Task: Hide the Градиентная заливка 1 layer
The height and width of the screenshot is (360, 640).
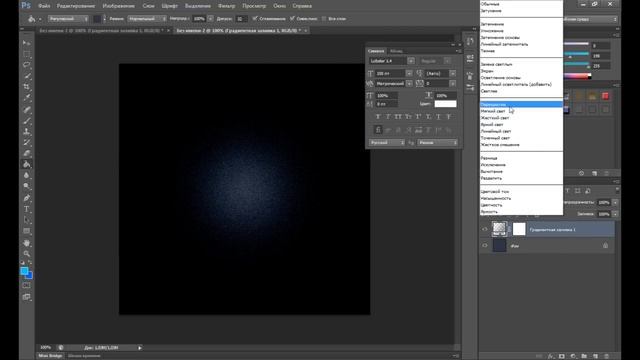Action: click(x=484, y=229)
